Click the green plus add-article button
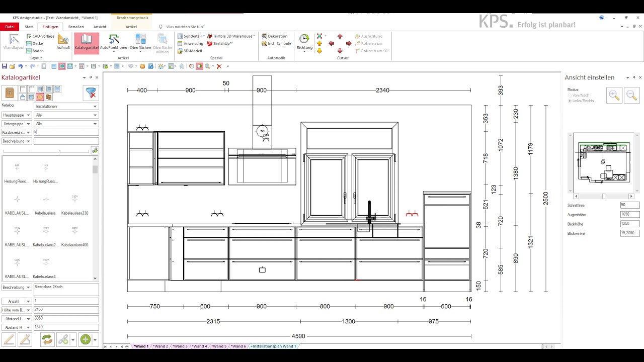Screen dimensions: 644x362 (86, 339)
